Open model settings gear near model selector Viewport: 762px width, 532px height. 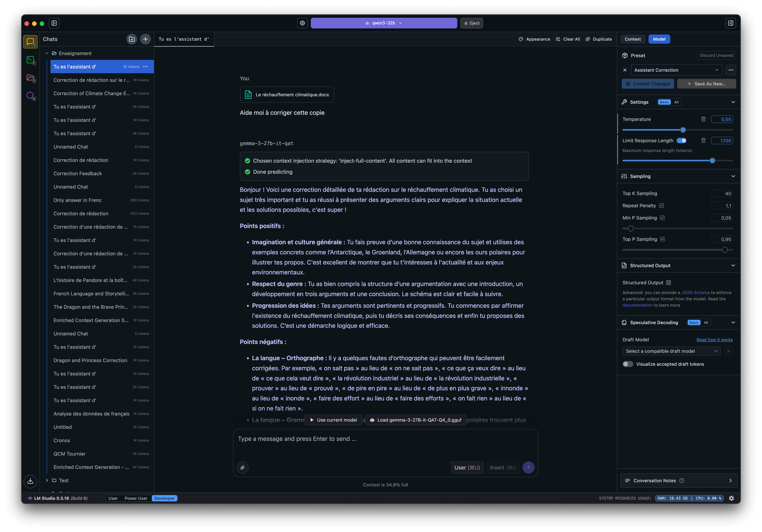[302, 23]
